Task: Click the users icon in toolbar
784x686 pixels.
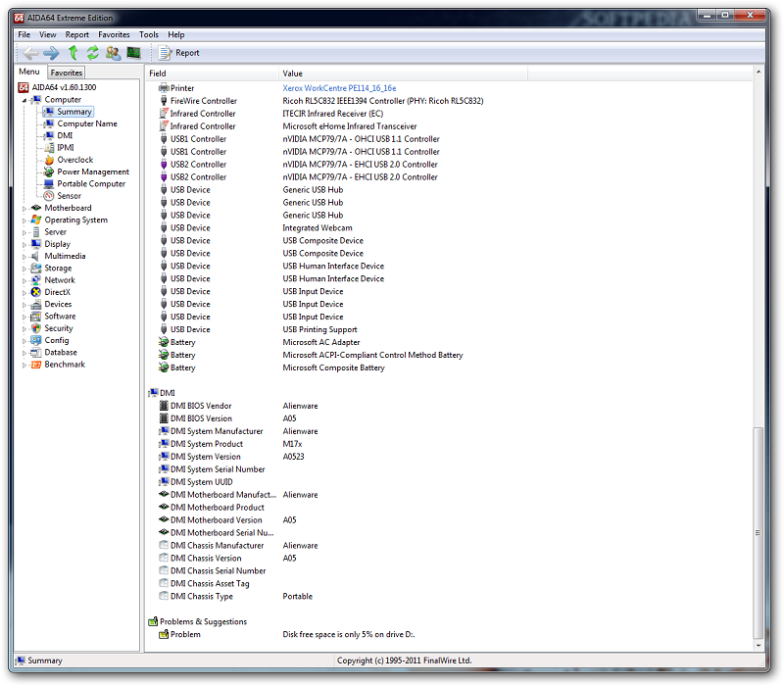Action: click(x=114, y=53)
